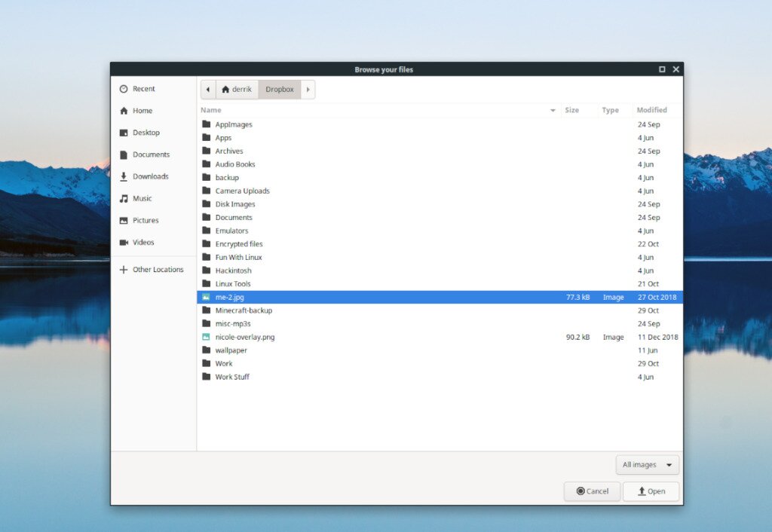Click the Recent clock icon in sidebar
Screen dimensions: 772x532
point(123,88)
